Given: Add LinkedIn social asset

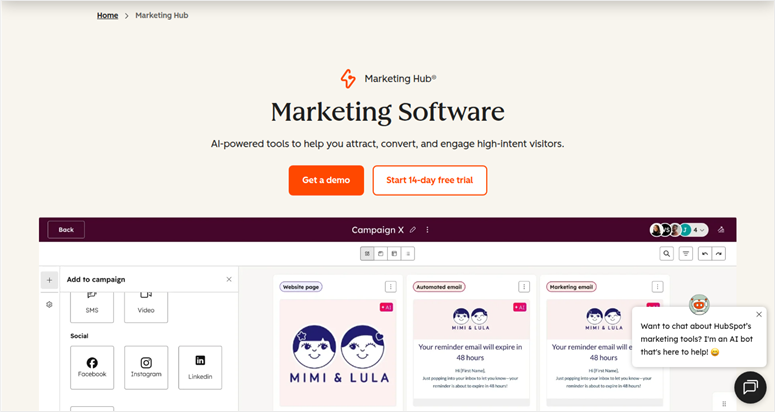Looking at the screenshot, I should 200,368.
